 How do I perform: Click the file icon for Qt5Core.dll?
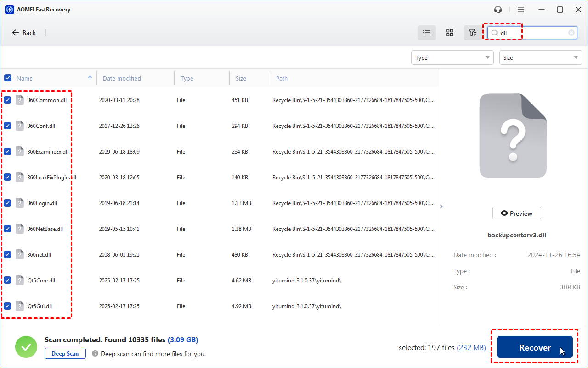tap(20, 280)
